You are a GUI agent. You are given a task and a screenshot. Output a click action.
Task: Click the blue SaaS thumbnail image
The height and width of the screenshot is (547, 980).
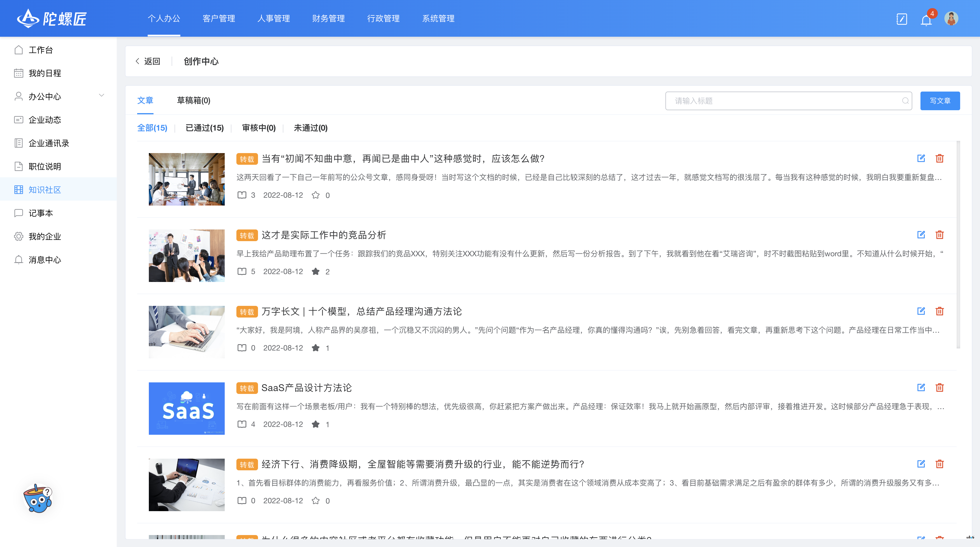186,408
